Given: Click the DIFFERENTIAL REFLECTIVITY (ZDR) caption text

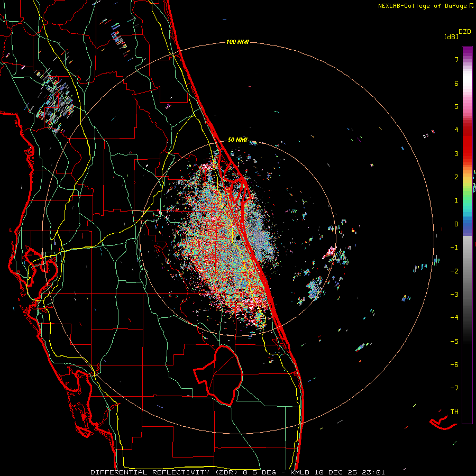Looking at the screenshot, I should click(165, 472).
